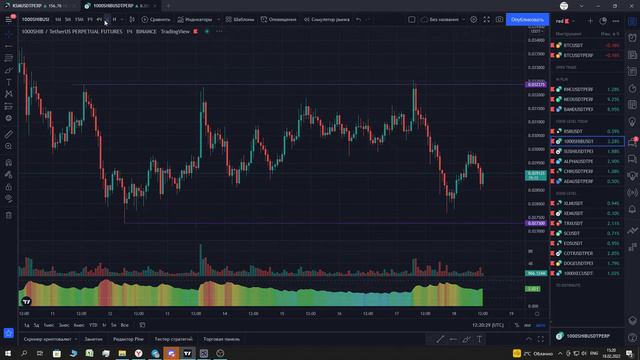Create an Alert (Оповещения)

coord(278,20)
